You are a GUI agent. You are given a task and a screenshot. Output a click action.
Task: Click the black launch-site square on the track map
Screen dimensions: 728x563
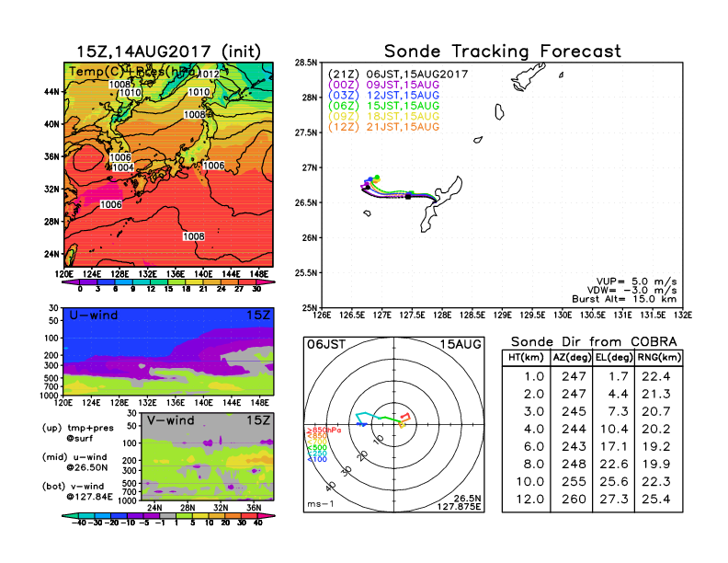coord(408,197)
